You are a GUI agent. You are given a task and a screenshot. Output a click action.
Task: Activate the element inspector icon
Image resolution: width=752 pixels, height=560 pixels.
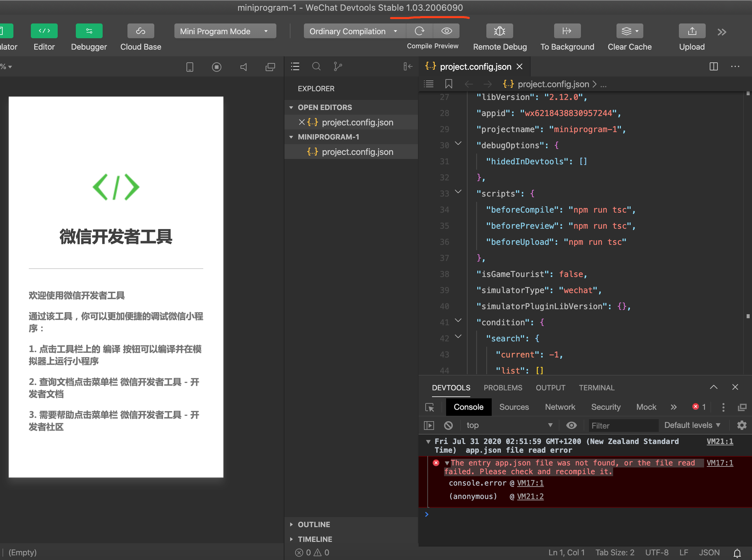tap(430, 407)
